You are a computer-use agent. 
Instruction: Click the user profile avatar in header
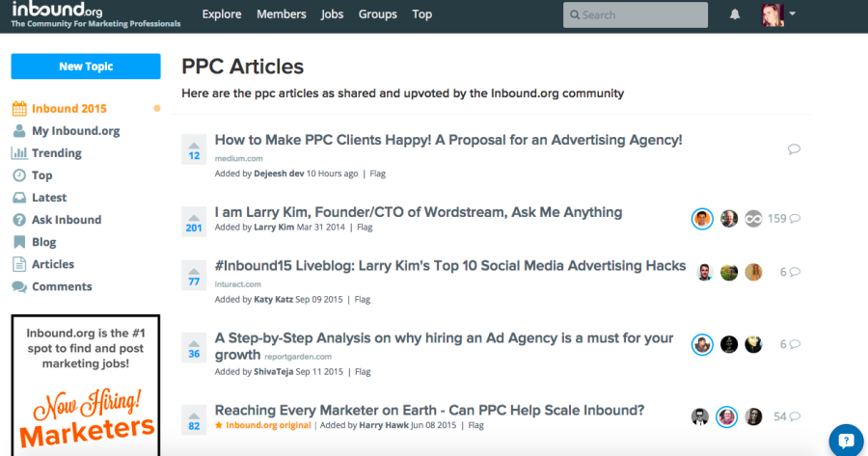click(773, 14)
